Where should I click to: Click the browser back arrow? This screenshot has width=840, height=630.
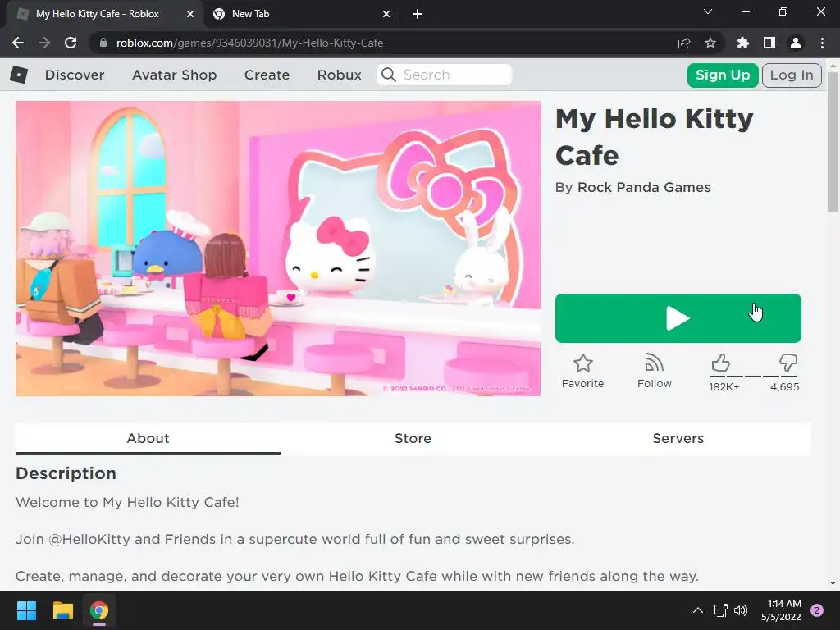[18, 43]
